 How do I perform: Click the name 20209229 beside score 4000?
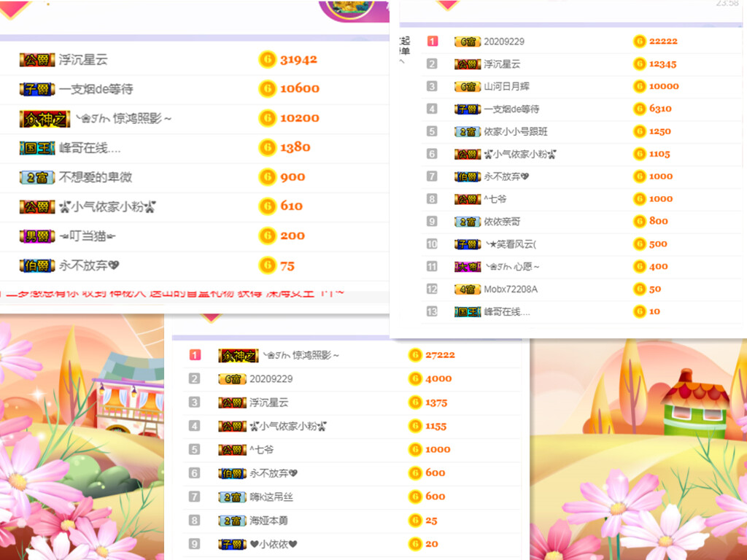271,379
